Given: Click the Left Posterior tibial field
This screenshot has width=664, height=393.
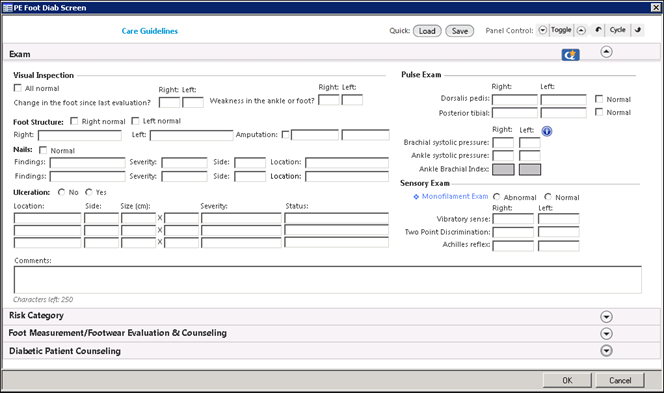Looking at the screenshot, I should click(x=564, y=113).
